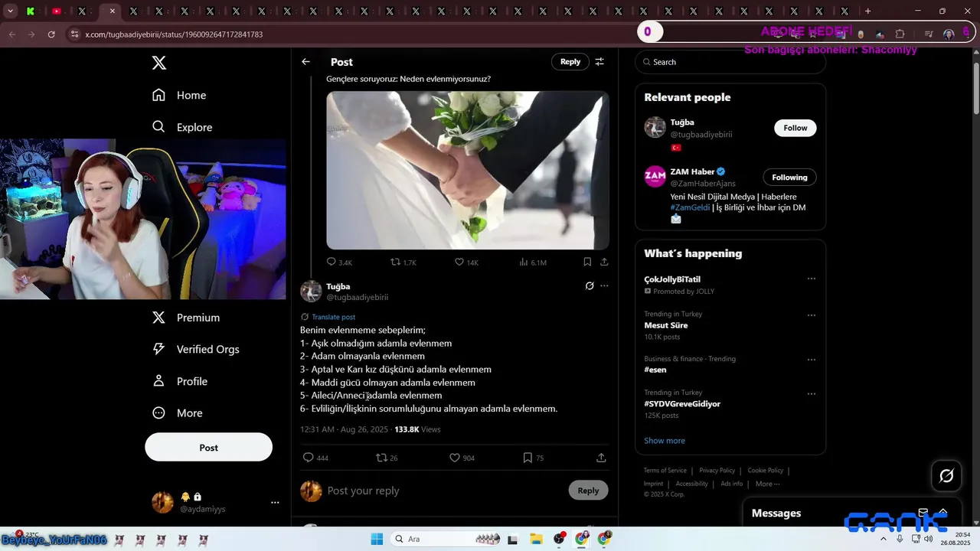980x551 pixels.
Task: Open the More menu in the sidebar
Action: click(x=178, y=413)
